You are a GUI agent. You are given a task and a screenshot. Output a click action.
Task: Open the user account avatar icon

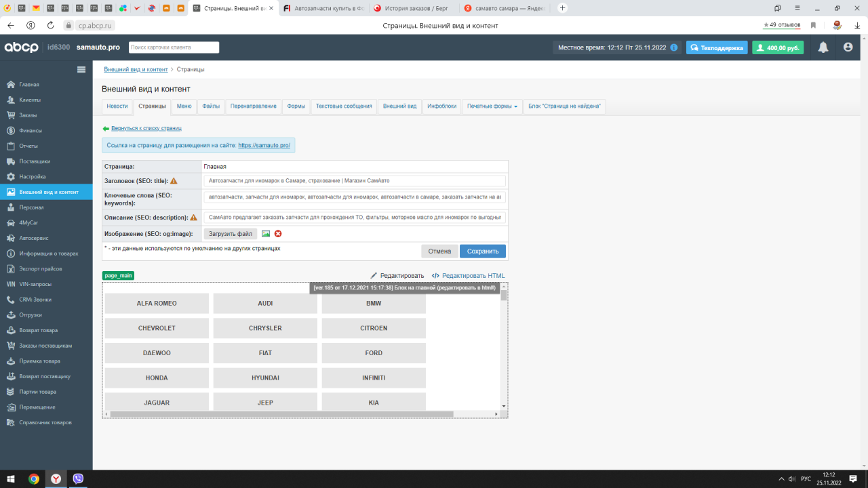tap(848, 47)
